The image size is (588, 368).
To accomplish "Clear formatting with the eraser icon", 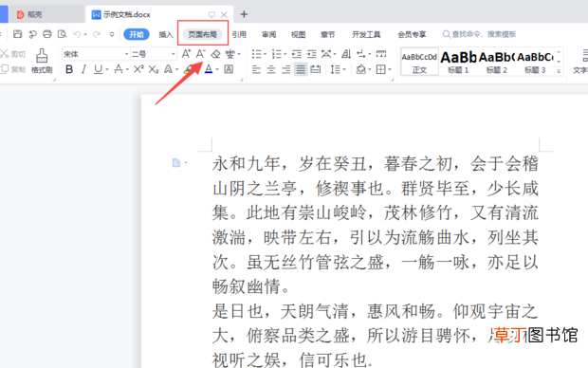I will click(x=215, y=54).
